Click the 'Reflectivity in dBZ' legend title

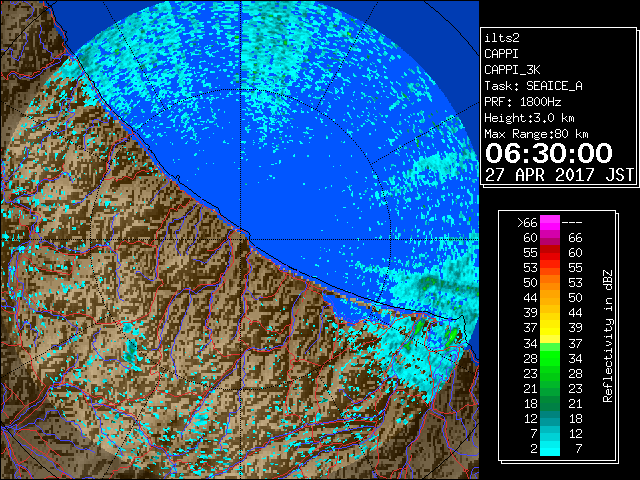[607, 336]
